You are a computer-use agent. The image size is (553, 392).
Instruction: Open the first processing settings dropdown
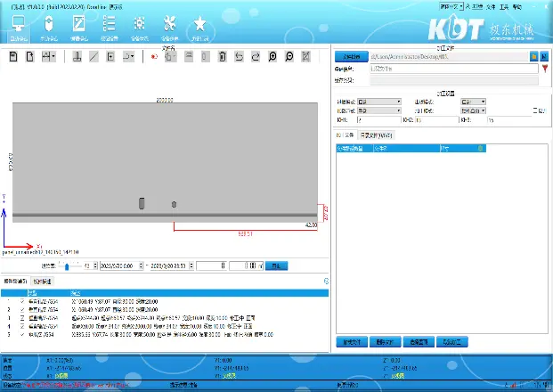[379, 102]
